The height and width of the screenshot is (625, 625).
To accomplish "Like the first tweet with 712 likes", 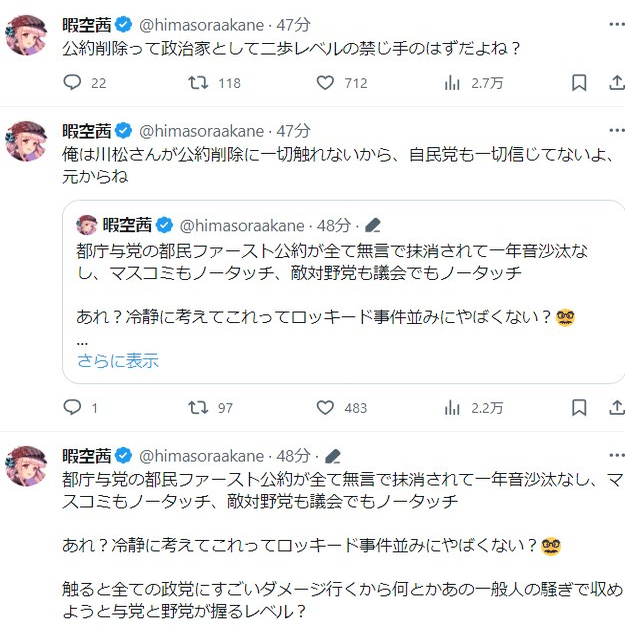I will click(x=325, y=83).
